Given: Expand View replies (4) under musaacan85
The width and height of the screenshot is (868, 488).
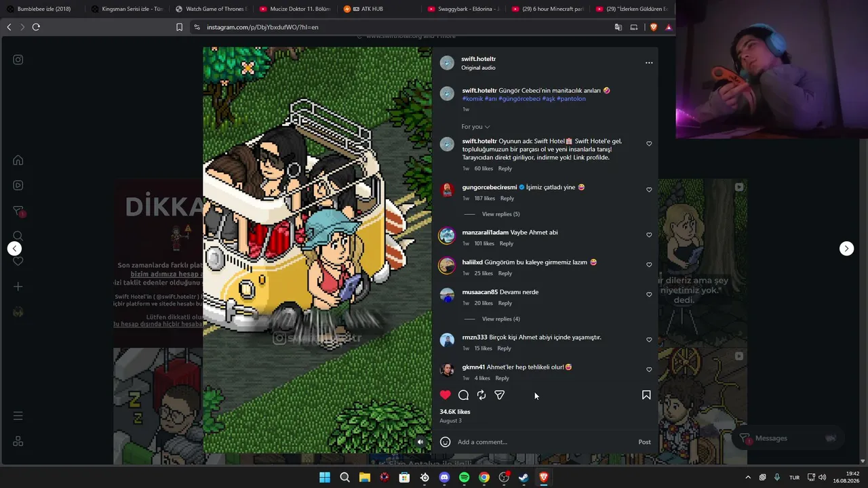Looking at the screenshot, I should coord(500,319).
